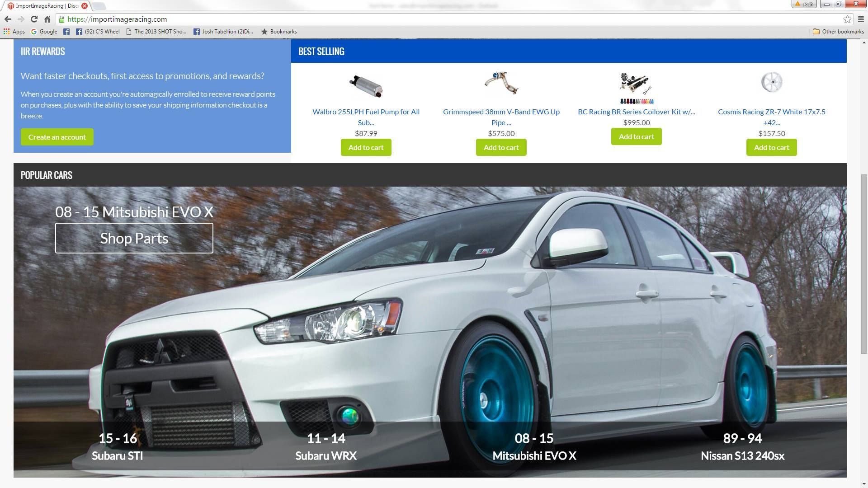Click the Shop Parts button for EVO X
The image size is (868, 488).
[x=134, y=238]
